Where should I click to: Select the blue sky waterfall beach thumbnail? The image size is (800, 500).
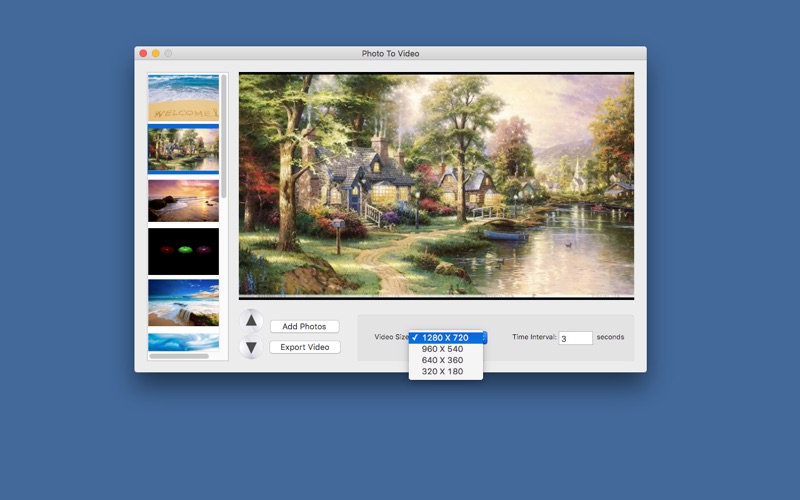coord(184,303)
